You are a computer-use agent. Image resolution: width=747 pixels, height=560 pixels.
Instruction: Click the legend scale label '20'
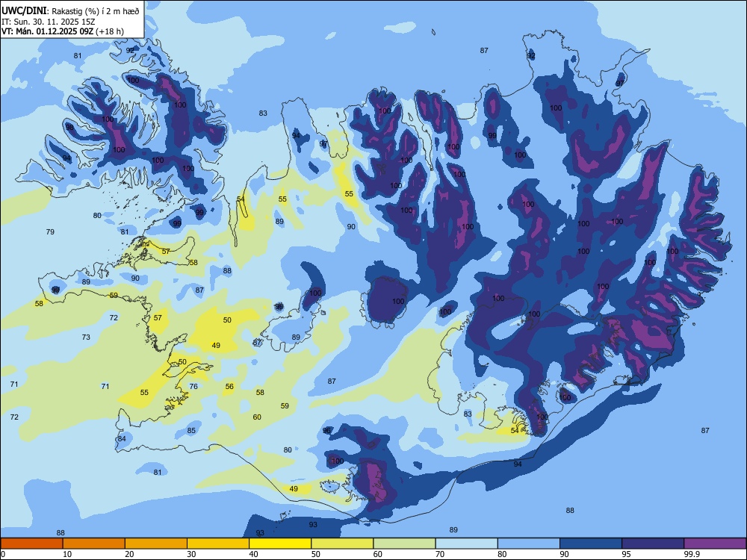click(129, 554)
